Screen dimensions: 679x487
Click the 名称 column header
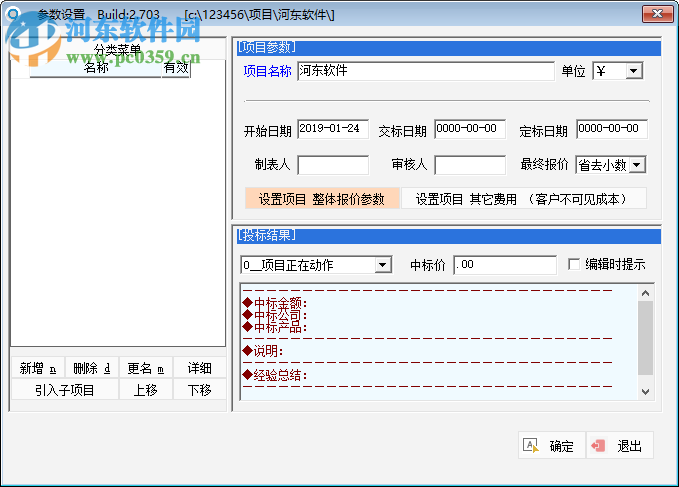tap(95, 68)
